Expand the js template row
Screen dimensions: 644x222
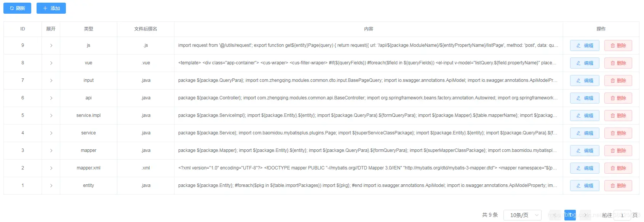pyautogui.click(x=51, y=45)
